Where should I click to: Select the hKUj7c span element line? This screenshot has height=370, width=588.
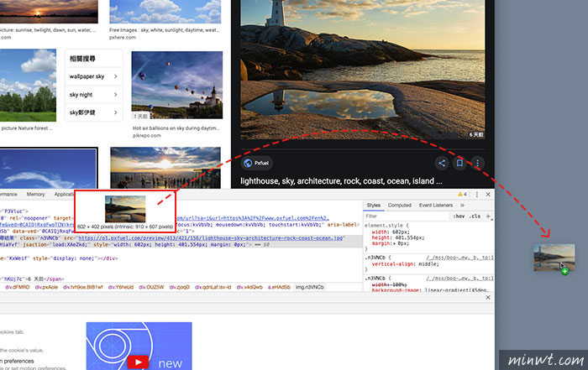tap(32, 279)
